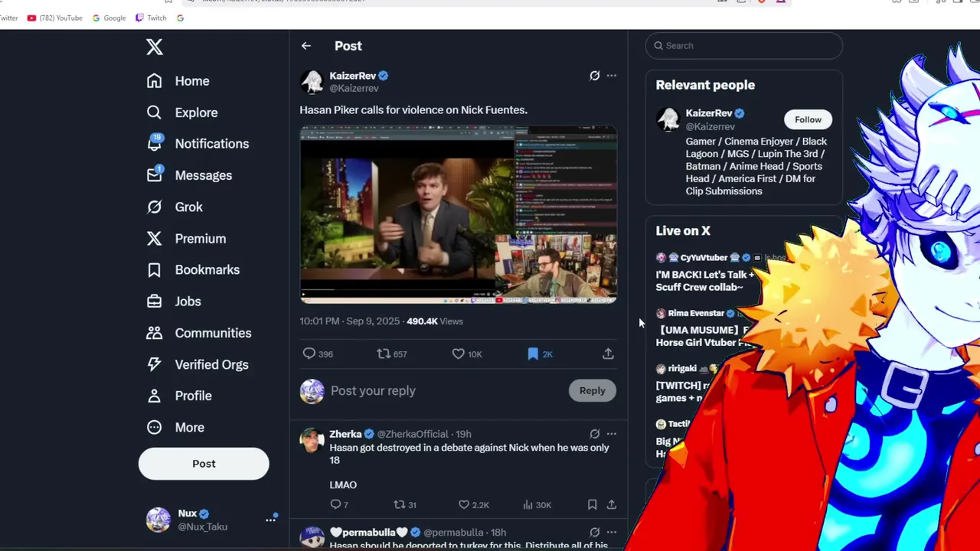Screen dimensions: 980x551
Task: Share the KaizerRev post
Action: [x=608, y=354]
